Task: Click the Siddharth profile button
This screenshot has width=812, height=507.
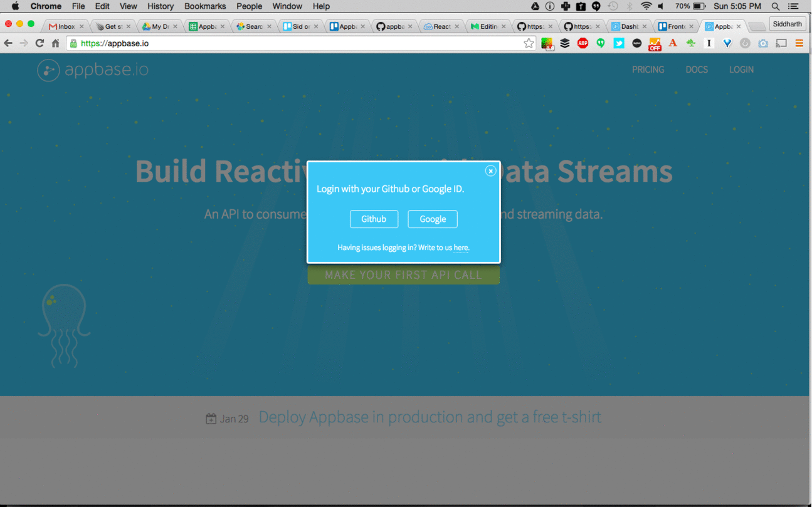Action: (788, 24)
